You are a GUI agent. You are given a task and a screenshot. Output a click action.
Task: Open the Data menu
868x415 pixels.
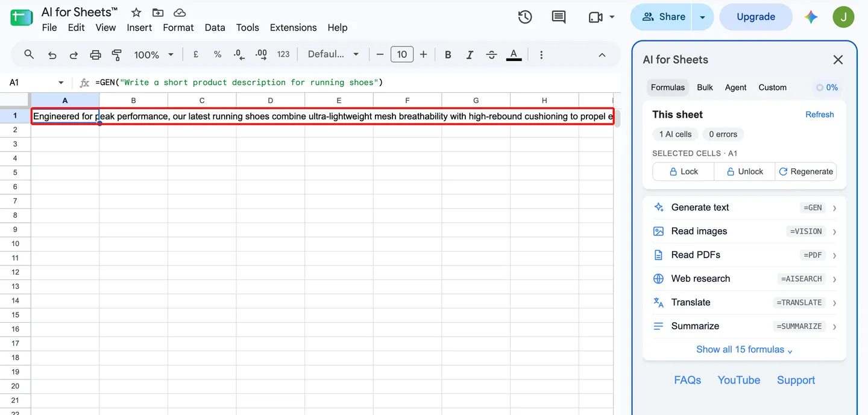[215, 28]
